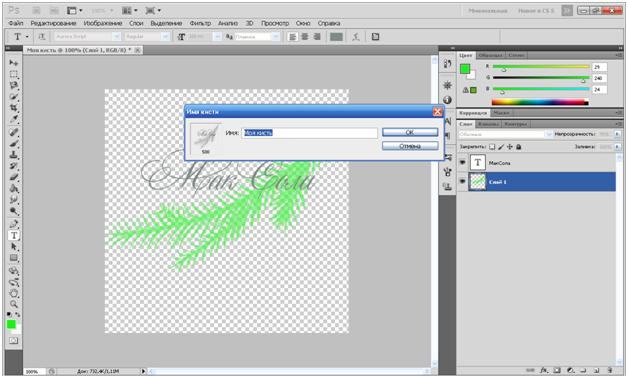Viewport: 628px width, 376px height.
Task: Select the Rectangle shape tool
Action: (14, 258)
